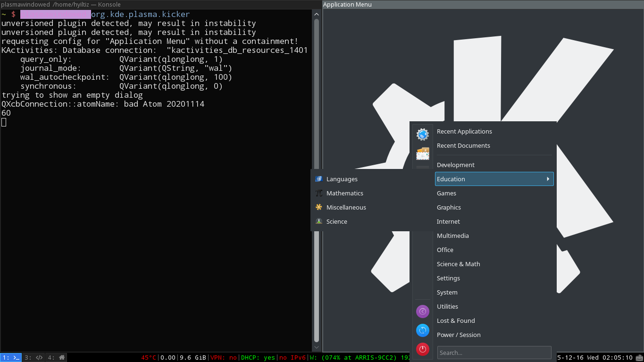Click the 'QXcbConnection::atomName: bad Atom' line

pyautogui.click(x=103, y=104)
